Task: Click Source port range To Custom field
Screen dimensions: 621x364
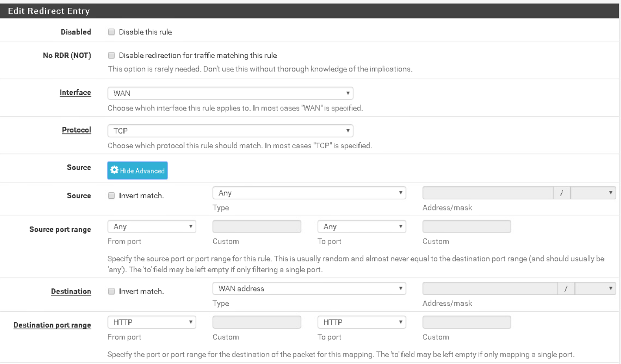Action: tap(467, 227)
